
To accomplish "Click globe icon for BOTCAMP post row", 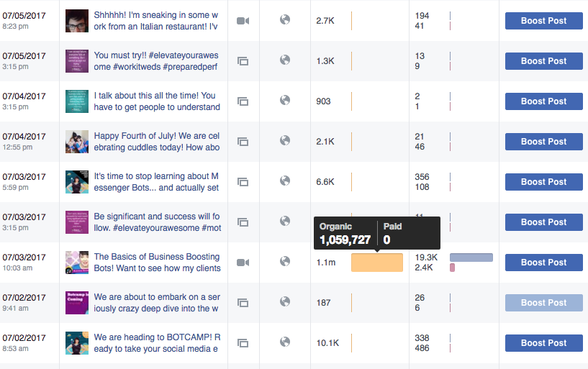I will (x=285, y=342).
